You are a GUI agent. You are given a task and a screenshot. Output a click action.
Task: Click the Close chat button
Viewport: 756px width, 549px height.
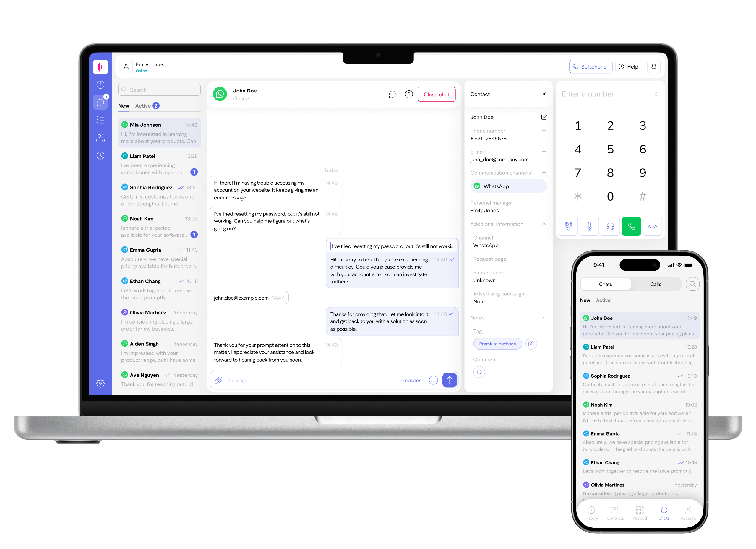point(437,95)
